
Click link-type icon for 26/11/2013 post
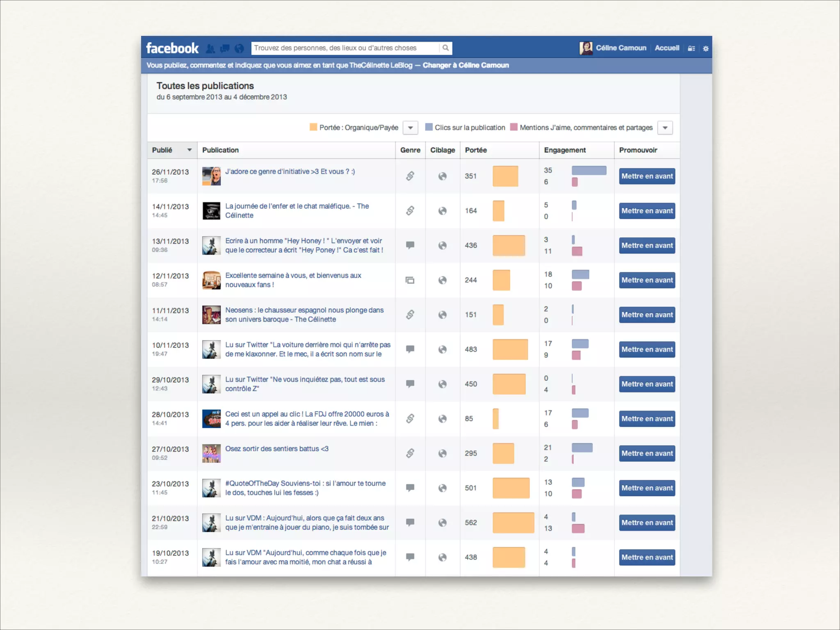point(410,176)
